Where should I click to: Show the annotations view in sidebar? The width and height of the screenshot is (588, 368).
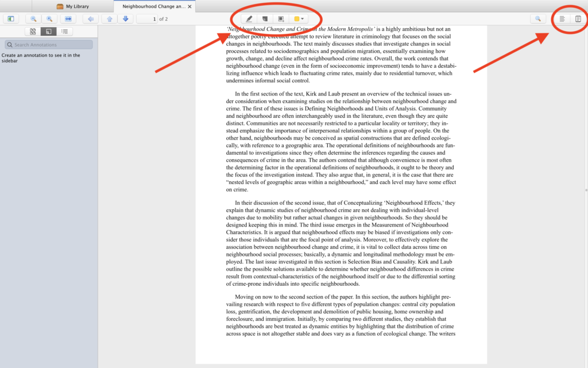point(49,32)
